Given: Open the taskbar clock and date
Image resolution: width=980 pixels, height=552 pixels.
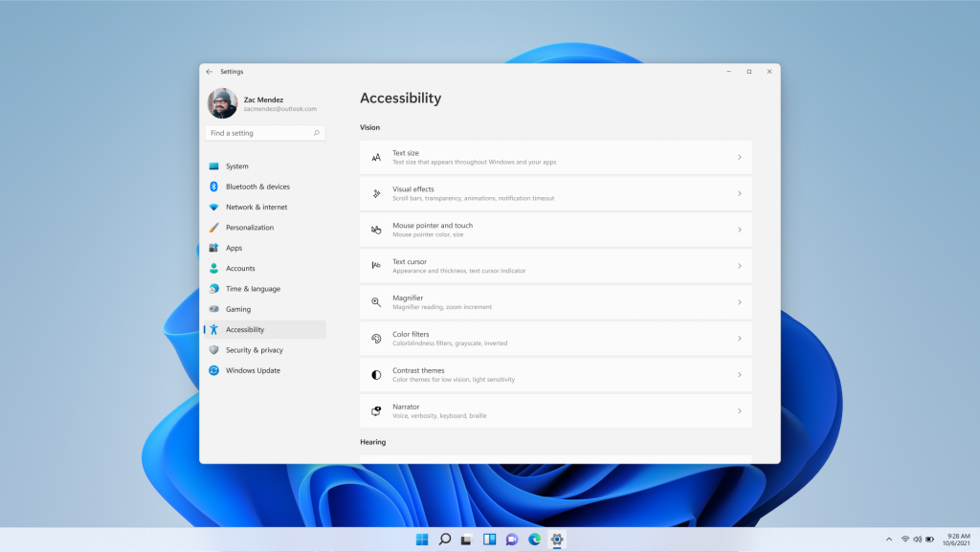Looking at the screenshot, I should tap(957, 540).
